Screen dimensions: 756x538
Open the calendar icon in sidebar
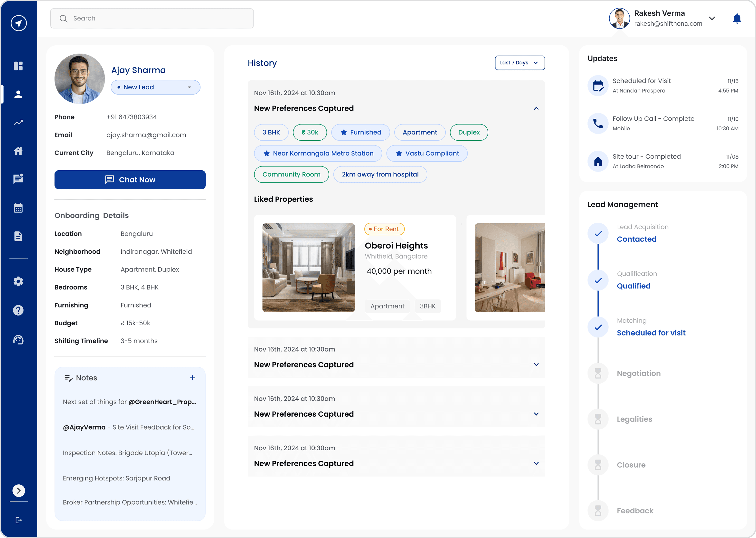18,208
